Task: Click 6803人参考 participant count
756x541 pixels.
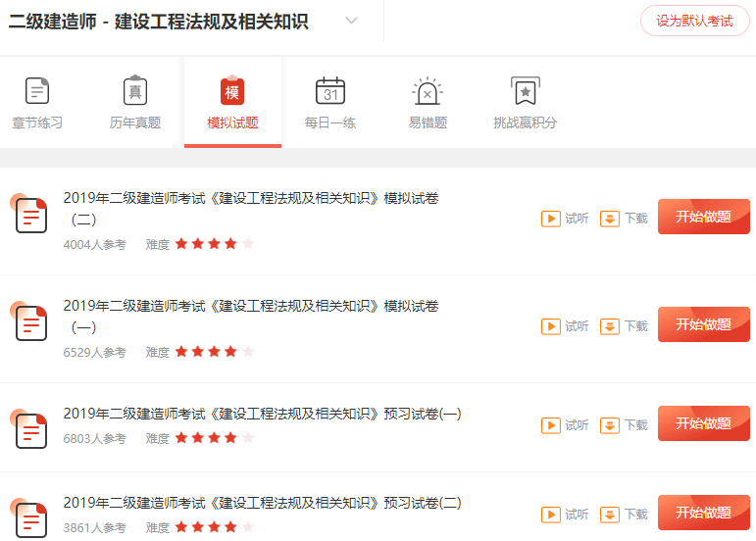Action: (94, 439)
